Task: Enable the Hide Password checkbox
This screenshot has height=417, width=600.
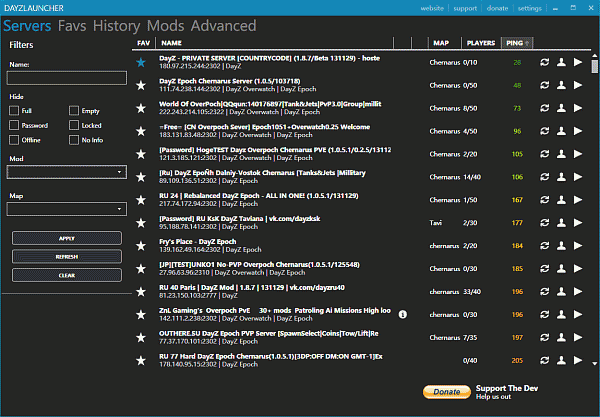Action: [14, 125]
